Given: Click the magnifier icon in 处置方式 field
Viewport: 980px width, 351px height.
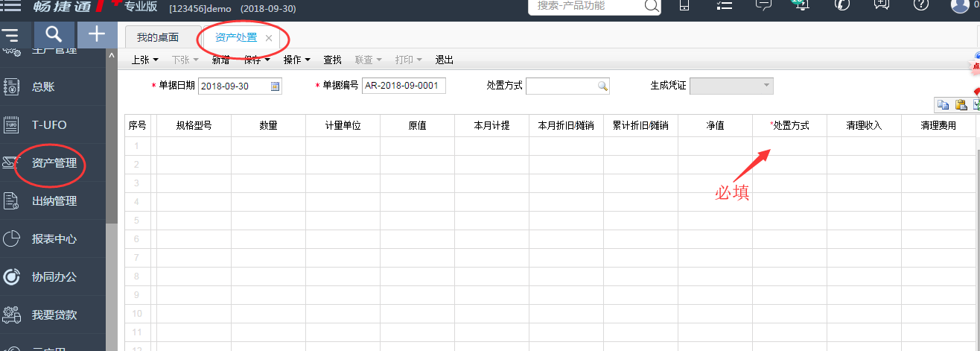Looking at the screenshot, I should click(602, 86).
